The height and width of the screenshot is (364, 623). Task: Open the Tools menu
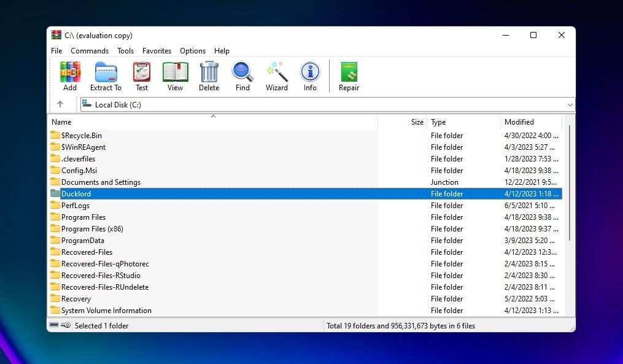pyautogui.click(x=126, y=51)
